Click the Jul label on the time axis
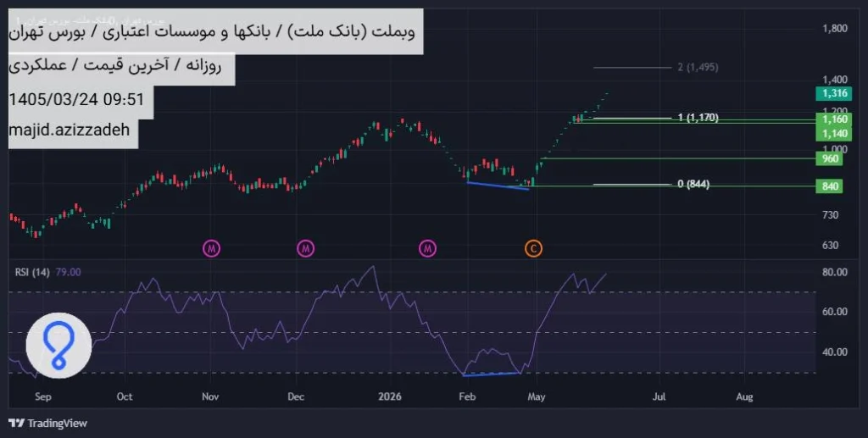Viewport: 868px width, 438px height. [x=659, y=396]
